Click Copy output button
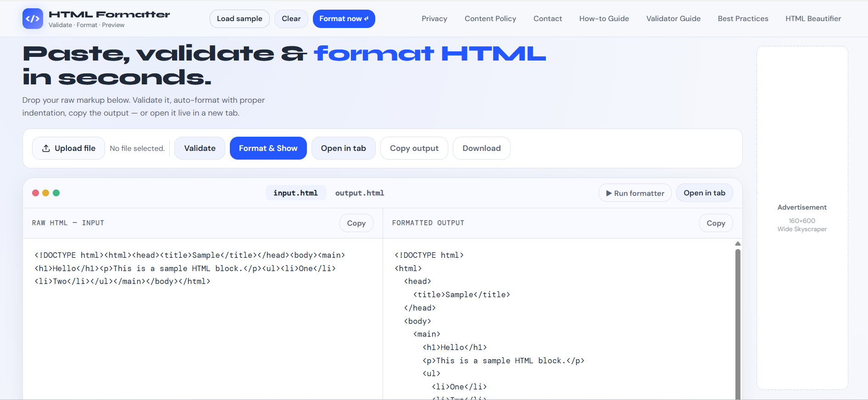Viewport: 868px width, 400px height. pyautogui.click(x=414, y=148)
